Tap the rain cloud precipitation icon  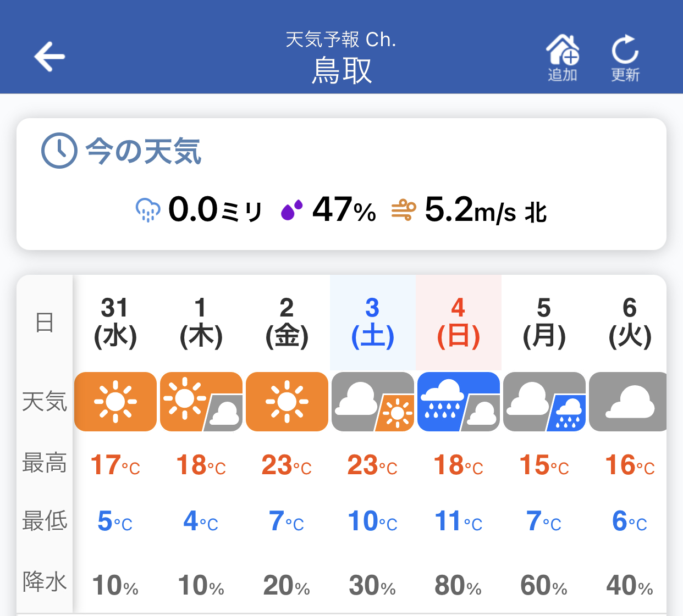point(147,210)
